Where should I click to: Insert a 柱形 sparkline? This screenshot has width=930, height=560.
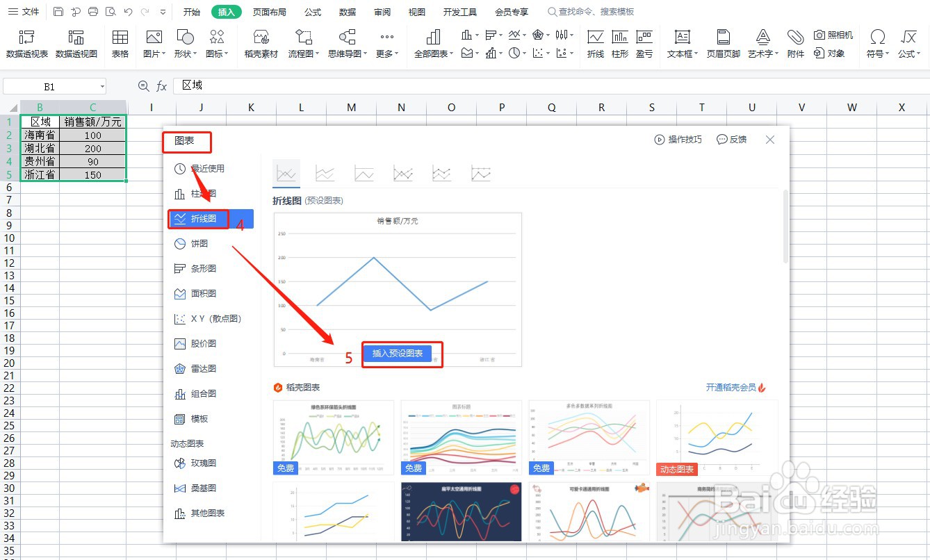point(620,44)
